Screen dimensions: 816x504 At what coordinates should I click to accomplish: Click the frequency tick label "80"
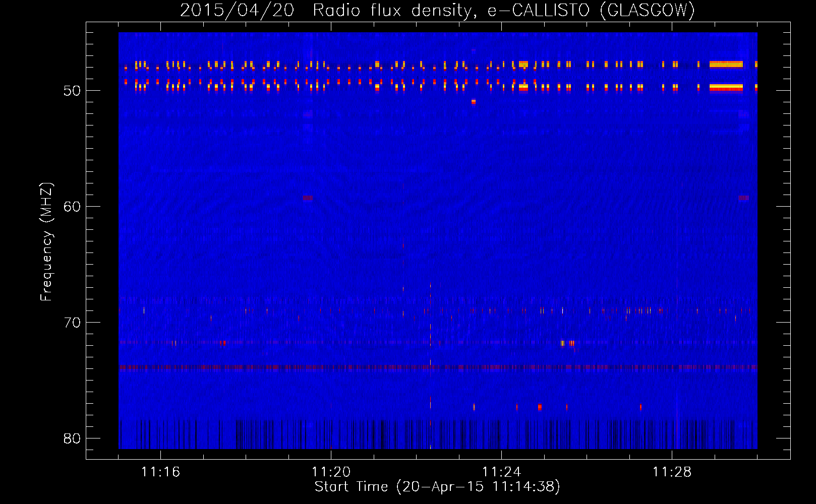point(72,438)
